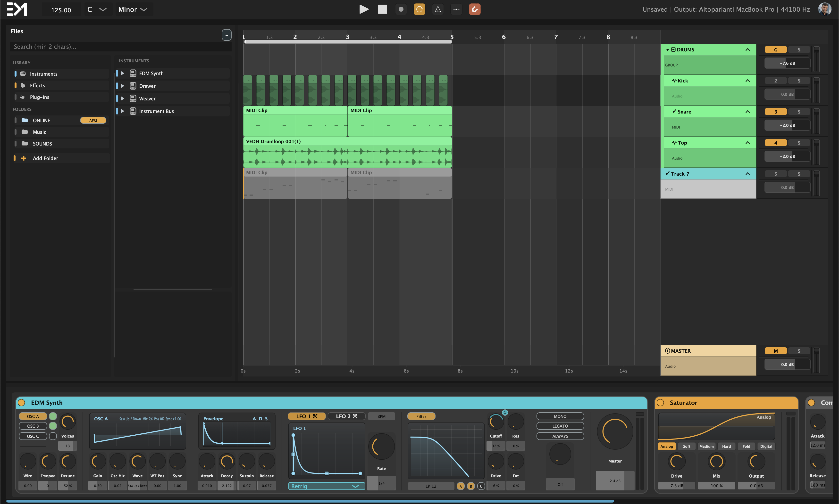Disable the OSC B green toggle
The image size is (839, 504).
coord(53,426)
